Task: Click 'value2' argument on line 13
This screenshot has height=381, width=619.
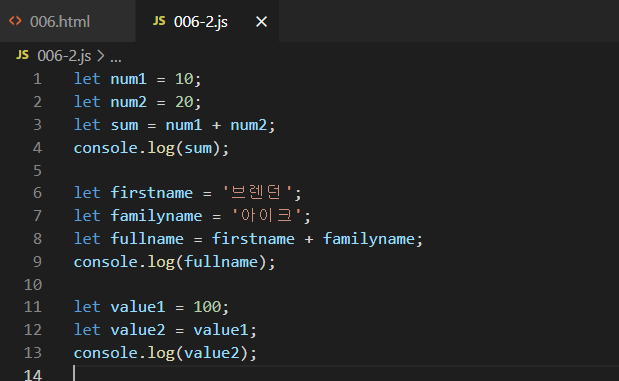Action: pyautogui.click(x=212, y=353)
